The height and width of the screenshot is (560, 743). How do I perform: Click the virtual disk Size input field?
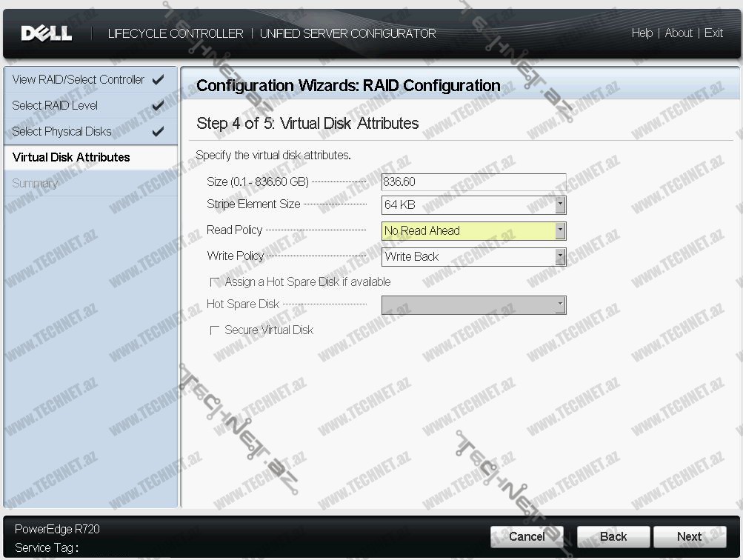[473, 182]
